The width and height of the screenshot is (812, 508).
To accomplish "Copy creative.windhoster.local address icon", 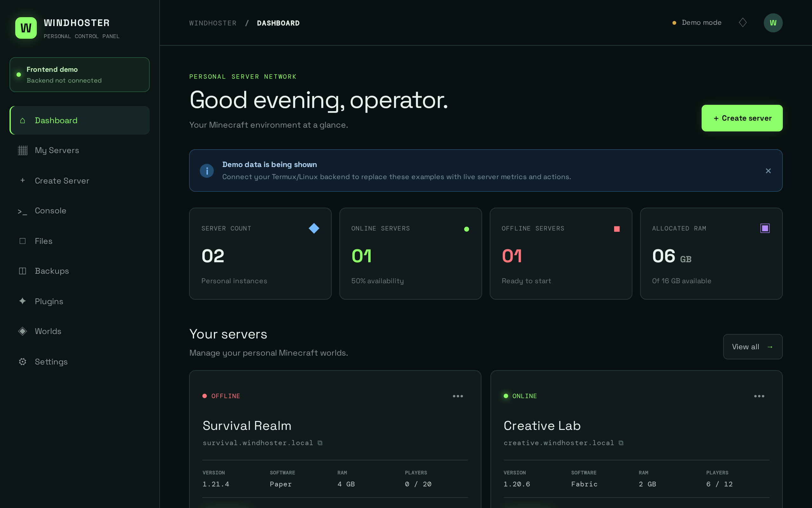I will [621, 443].
